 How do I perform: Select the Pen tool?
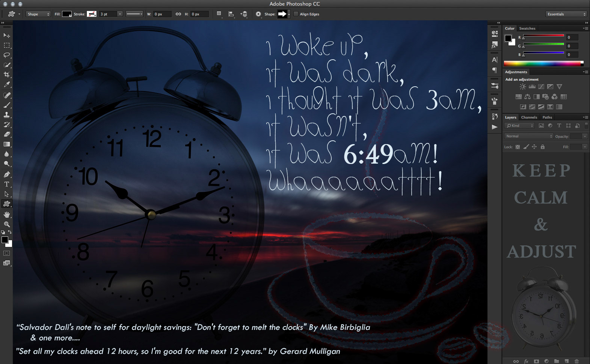7,174
